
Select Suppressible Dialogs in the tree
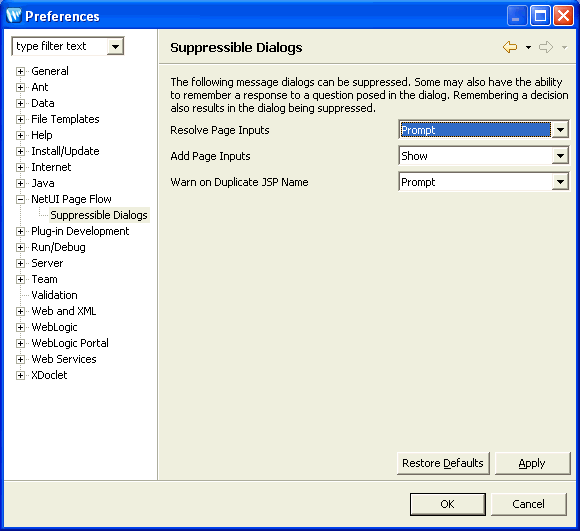click(x=99, y=215)
